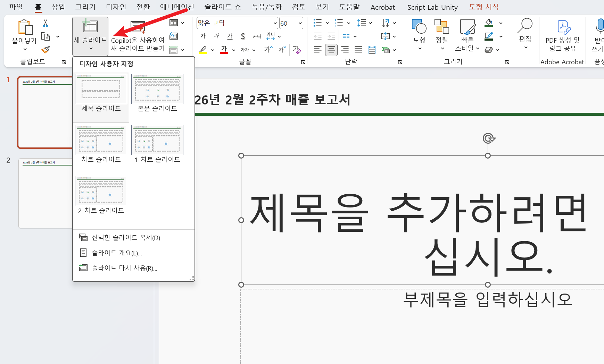Viewport: 604px width, 364px height.
Task: Open the font size 60 dropdown
Action: click(x=300, y=23)
